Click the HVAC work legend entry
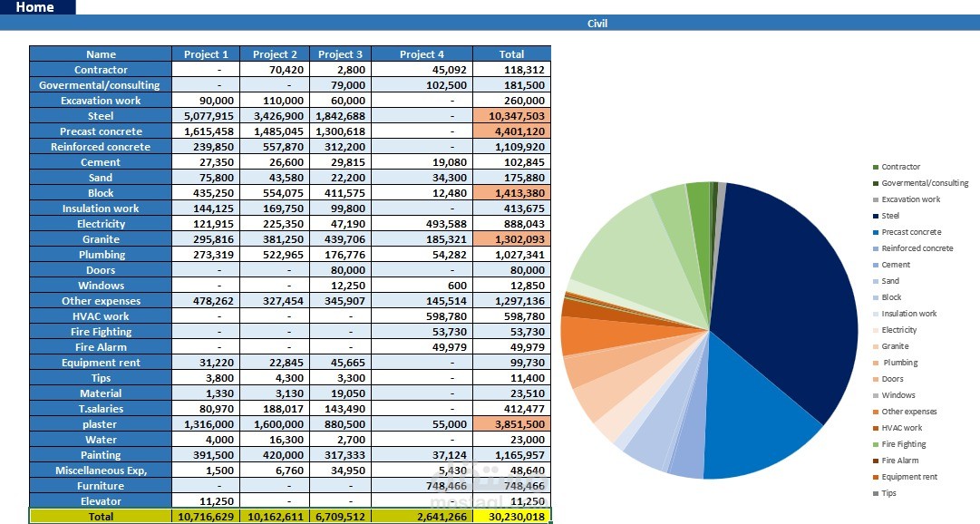 pyautogui.click(x=897, y=428)
